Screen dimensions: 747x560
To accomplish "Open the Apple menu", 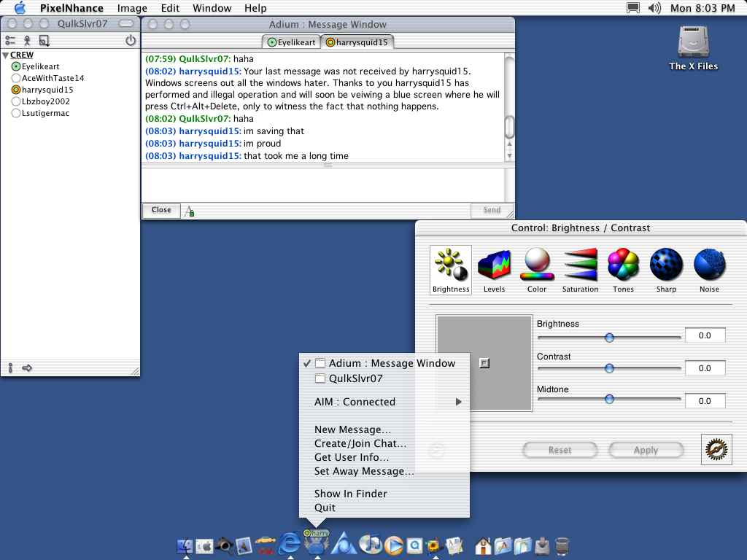I will click(20, 8).
